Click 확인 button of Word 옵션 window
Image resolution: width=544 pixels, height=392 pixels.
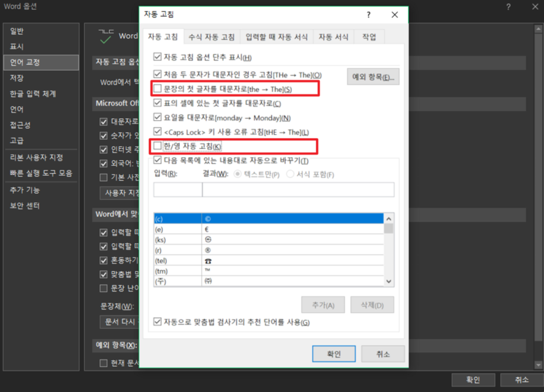coord(473,380)
